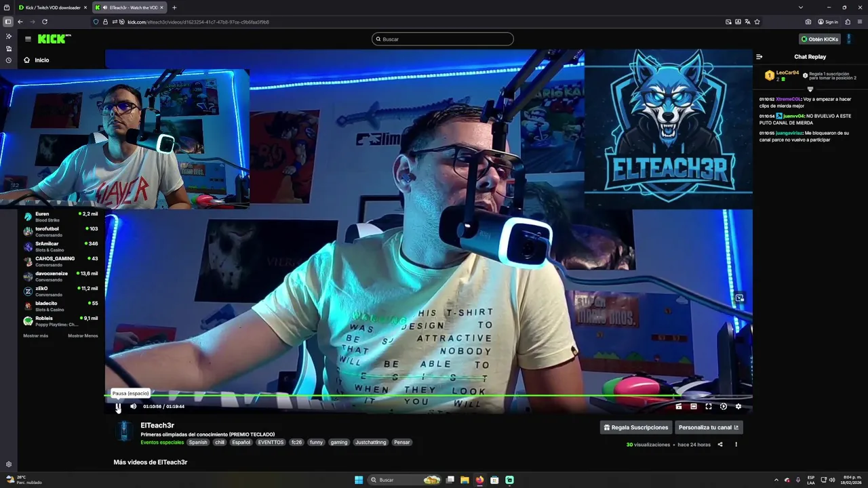This screenshot has width=868, height=488.
Task: Switch to ElTeach3r Watch the VOD tab
Action: tap(129, 7)
